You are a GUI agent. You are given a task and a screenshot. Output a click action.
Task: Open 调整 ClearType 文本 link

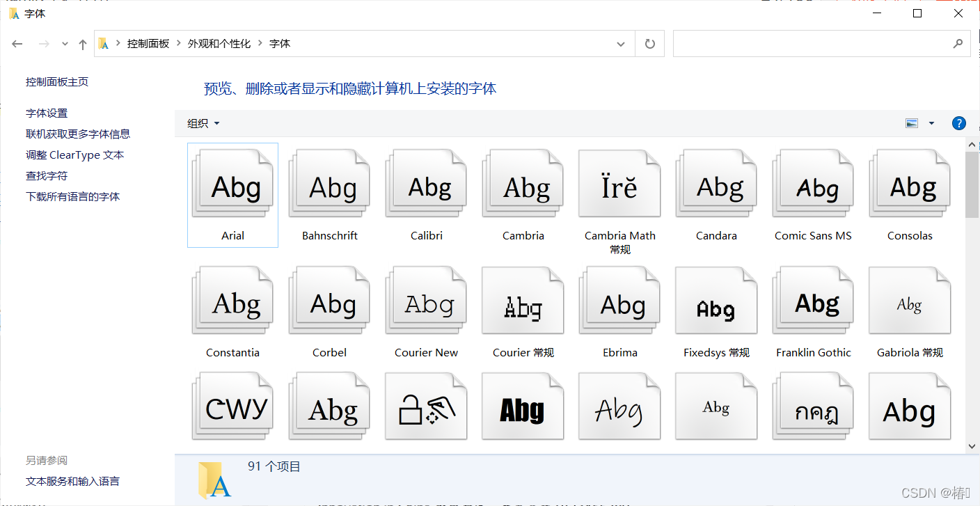pyautogui.click(x=75, y=155)
